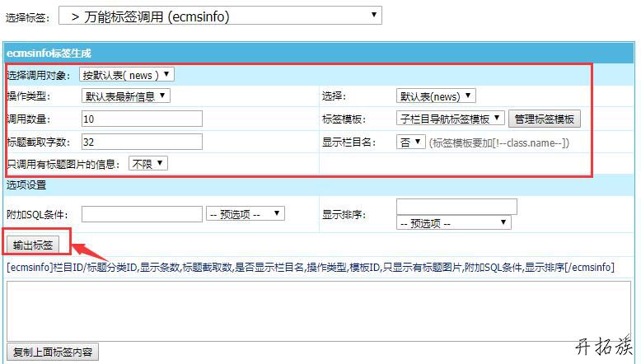Click the 复制上面标签内容 button
The image size is (641, 364).
pos(53,352)
